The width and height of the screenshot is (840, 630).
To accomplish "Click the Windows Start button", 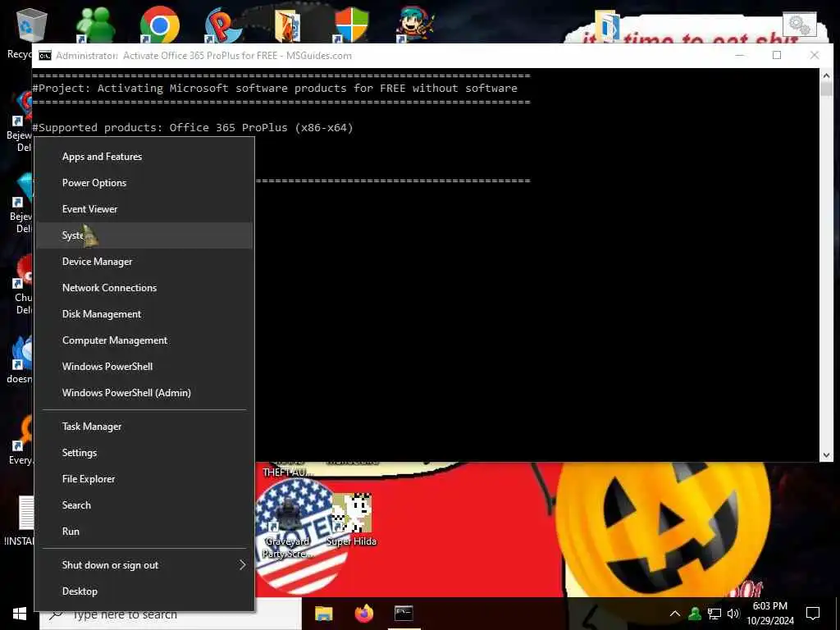I will click(x=20, y=614).
